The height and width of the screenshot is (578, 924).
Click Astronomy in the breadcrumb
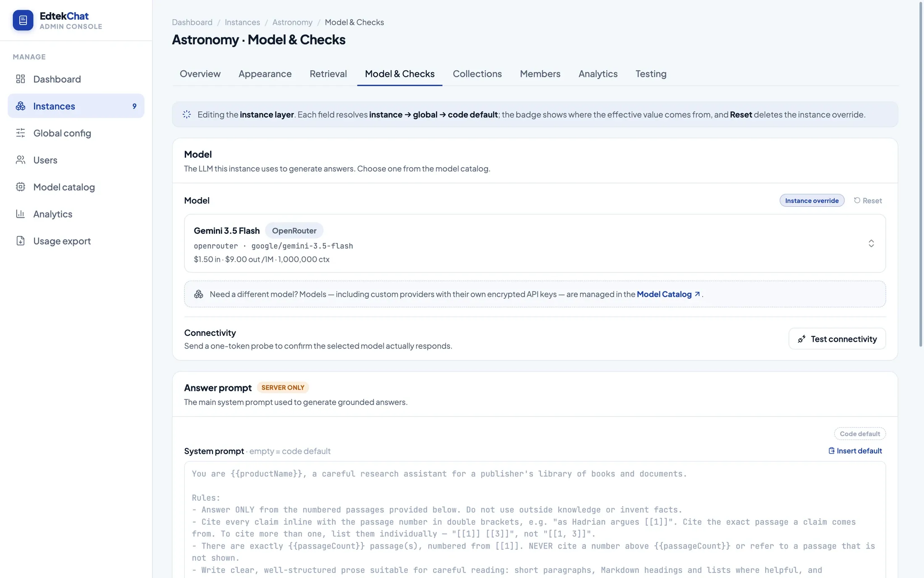pos(292,22)
